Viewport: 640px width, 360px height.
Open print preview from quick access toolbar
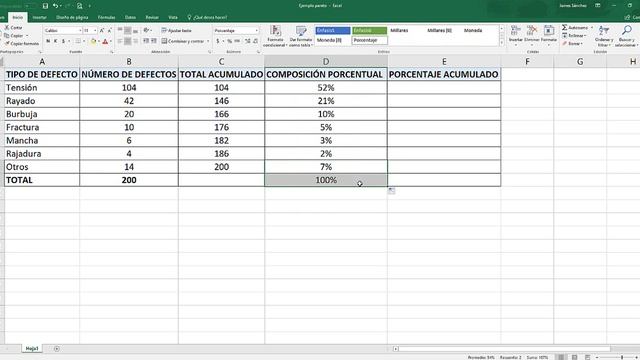click(x=80, y=6)
